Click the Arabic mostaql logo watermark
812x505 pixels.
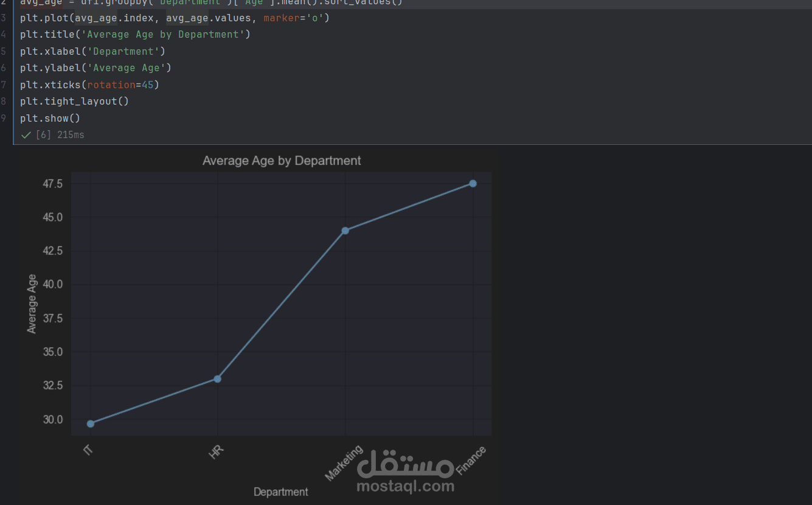[x=405, y=465]
